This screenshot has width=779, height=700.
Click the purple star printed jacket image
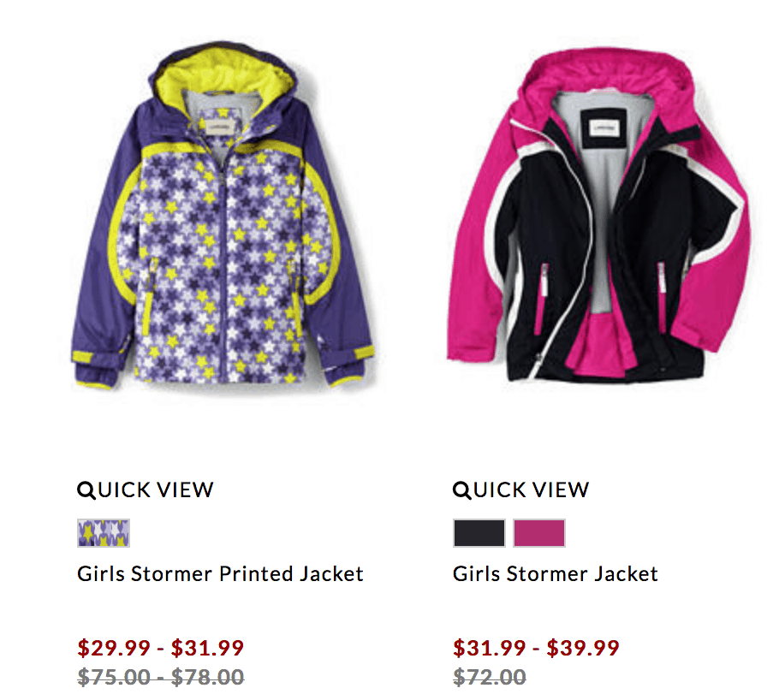(x=222, y=217)
